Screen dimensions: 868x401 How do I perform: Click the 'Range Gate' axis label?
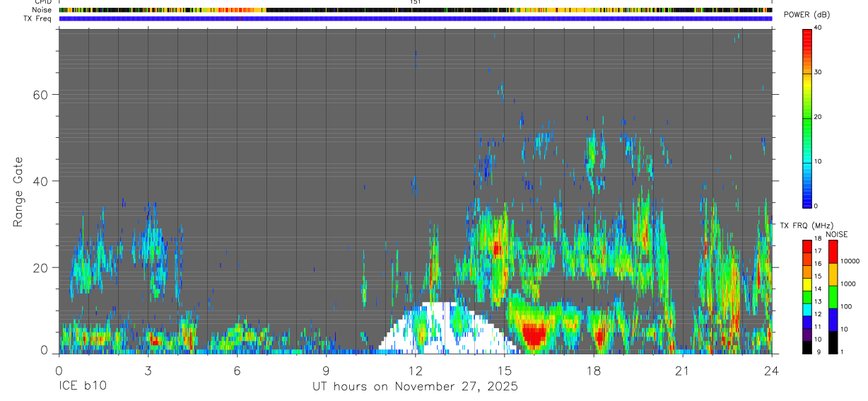click(x=18, y=192)
